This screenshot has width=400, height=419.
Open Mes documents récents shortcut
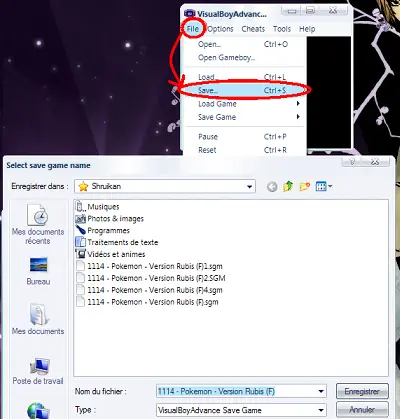point(38,224)
